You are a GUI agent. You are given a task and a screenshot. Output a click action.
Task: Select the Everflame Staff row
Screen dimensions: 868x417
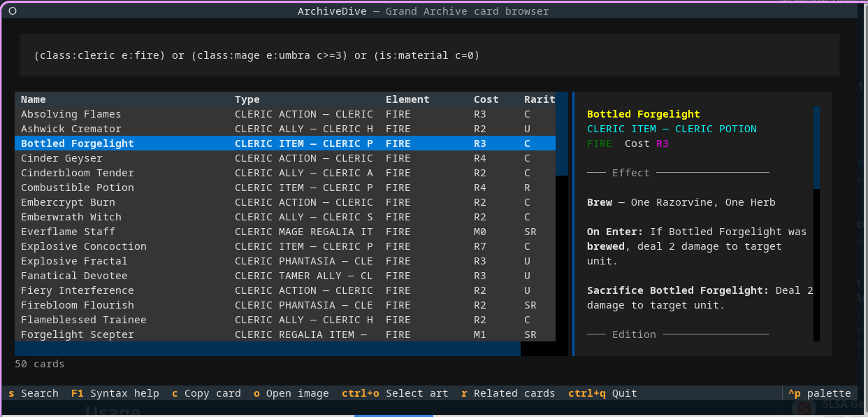[285, 232]
